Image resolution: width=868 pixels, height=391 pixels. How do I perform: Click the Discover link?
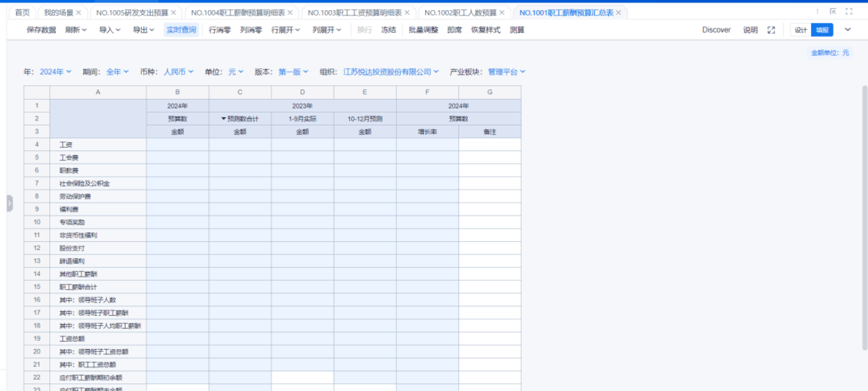pyautogui.click(x=716, y=30)
